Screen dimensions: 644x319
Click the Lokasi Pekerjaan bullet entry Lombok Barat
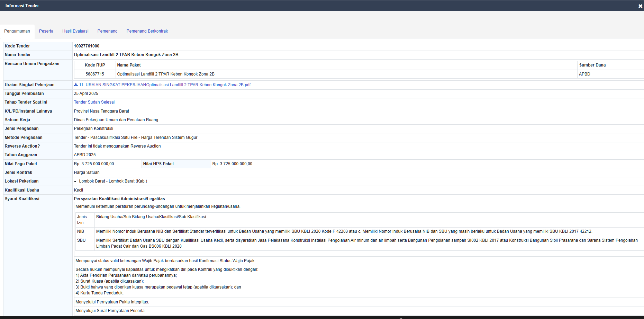pyautogui.click(x=113, y=181)
